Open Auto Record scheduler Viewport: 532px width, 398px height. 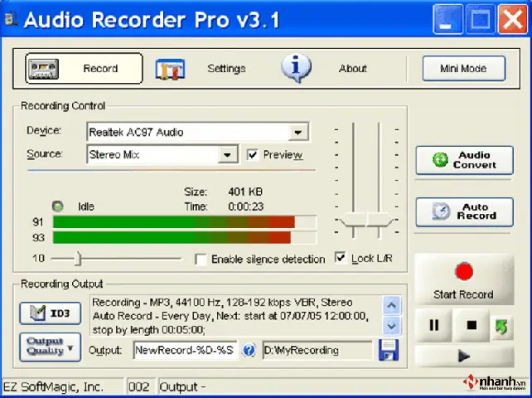click(x=465, y=211)
